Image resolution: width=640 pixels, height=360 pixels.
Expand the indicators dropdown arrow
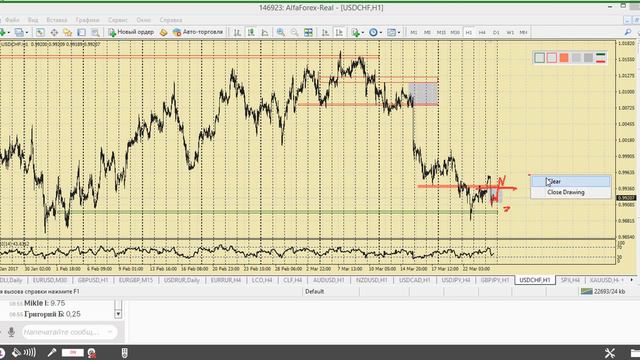pyautogui.click(x=363, y=32)
